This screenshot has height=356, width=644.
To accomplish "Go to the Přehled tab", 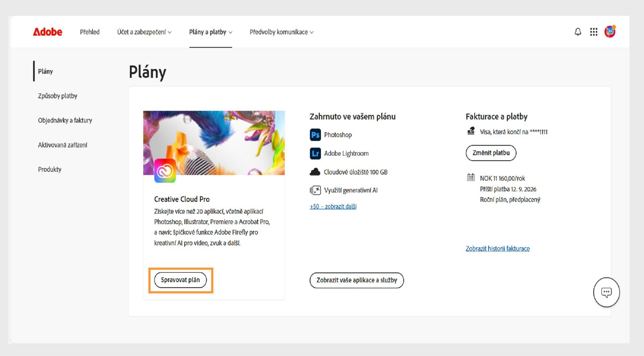I will 90,32.
